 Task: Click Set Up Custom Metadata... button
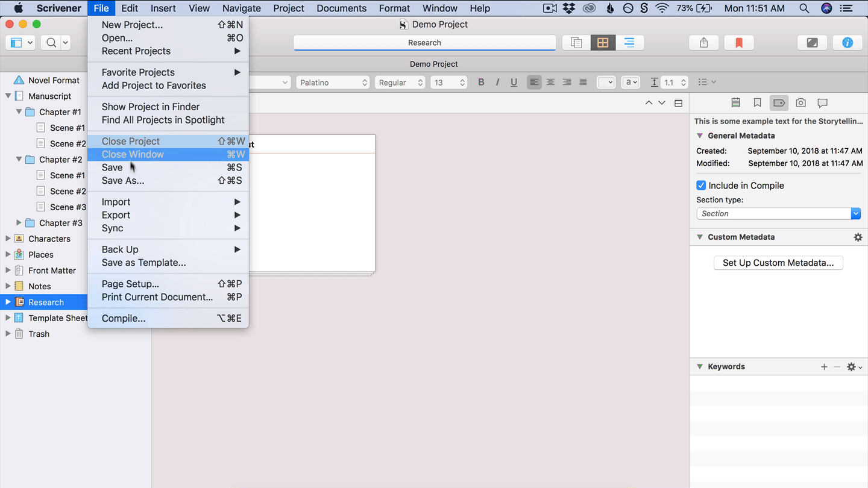click(778, 263)
